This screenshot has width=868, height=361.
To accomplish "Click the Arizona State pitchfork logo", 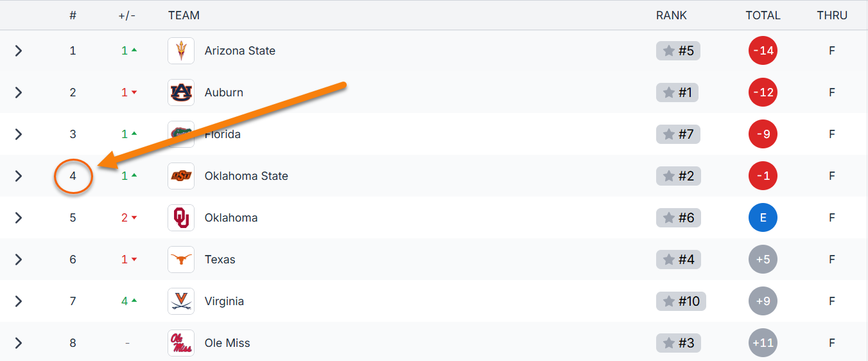I will click(181, 51).
